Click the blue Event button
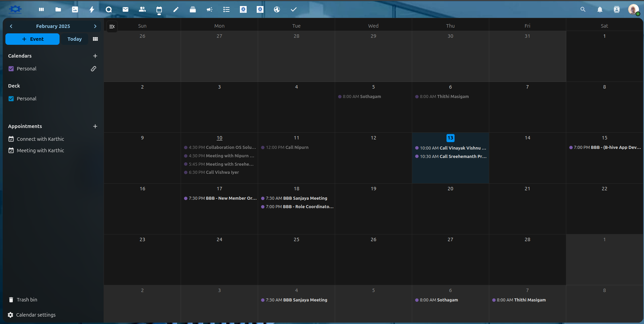The width and height of the screenshot is (644, 324). click(x=33, y=39)
